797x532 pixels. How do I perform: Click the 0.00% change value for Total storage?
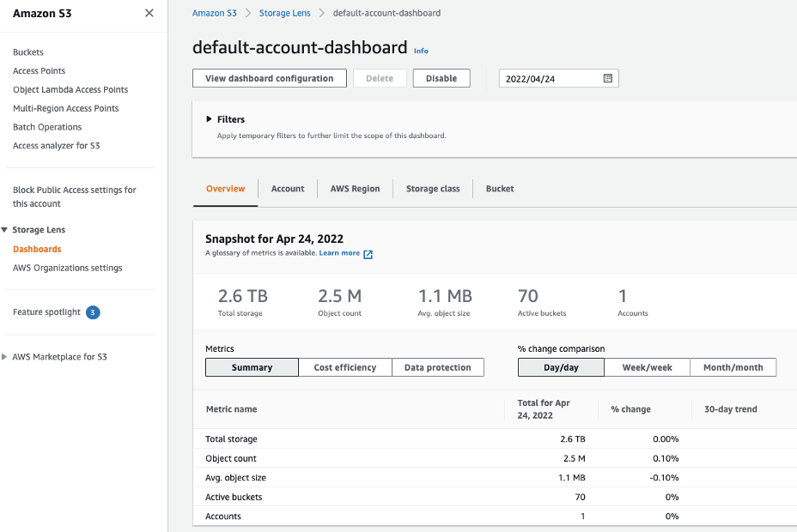[666, 439]
